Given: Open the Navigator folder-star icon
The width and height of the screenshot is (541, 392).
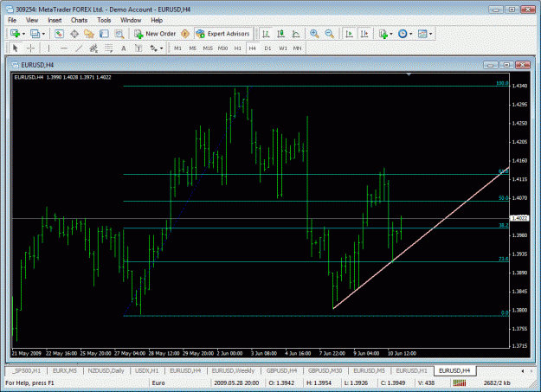Looking at the screenshot, I should [x=89, y=34].
